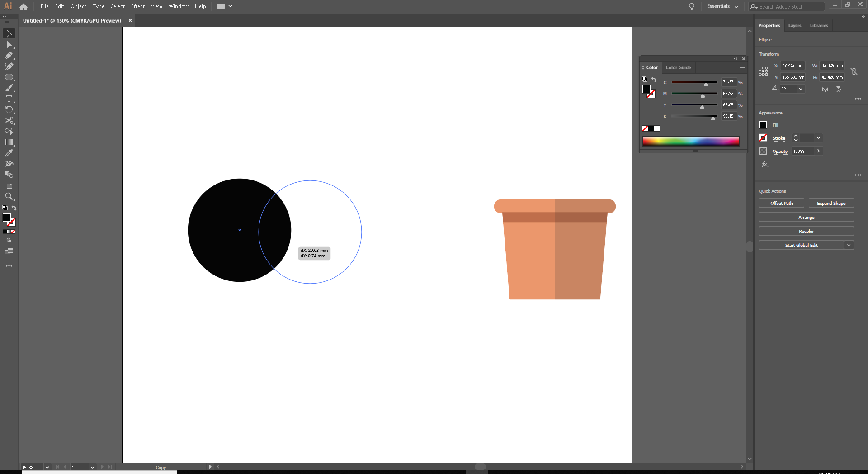868x474 pixels.
Task: Select the Curvature tool
Action: (9, 66)
